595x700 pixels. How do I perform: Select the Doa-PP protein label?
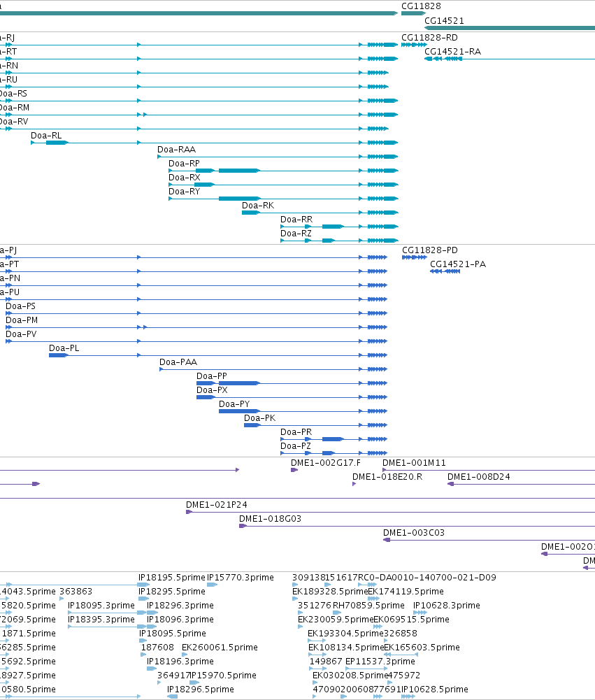click(x=212, y=376)
